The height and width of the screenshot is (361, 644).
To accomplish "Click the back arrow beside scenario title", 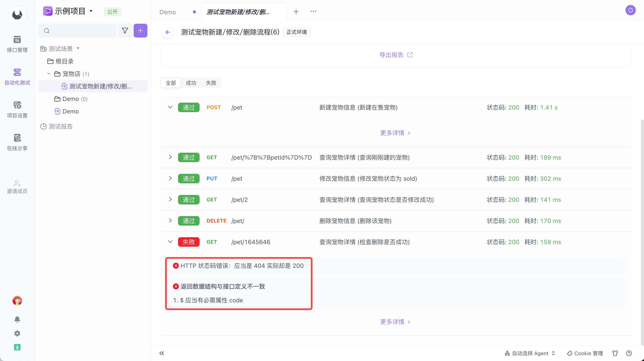I will [x=167, y=32].
